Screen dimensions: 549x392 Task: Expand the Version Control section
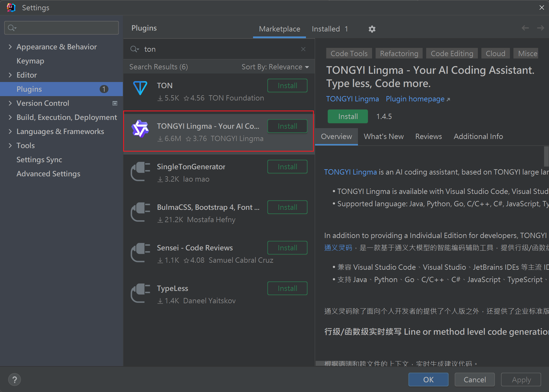10,103
